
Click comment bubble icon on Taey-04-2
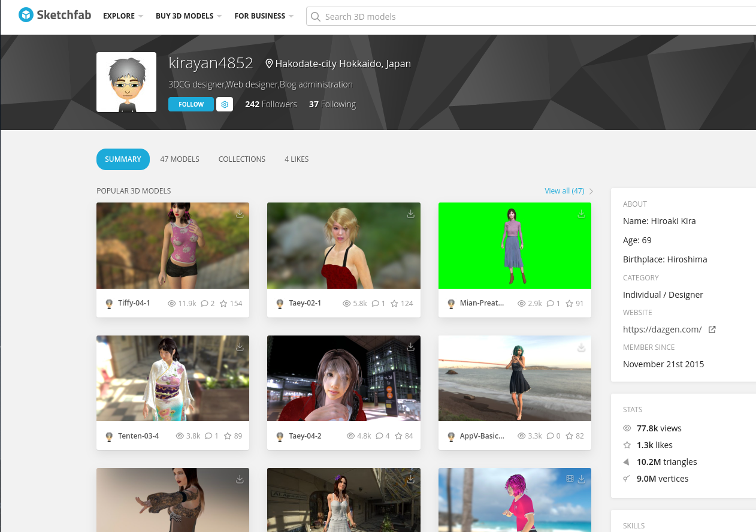tap(379, 436)
